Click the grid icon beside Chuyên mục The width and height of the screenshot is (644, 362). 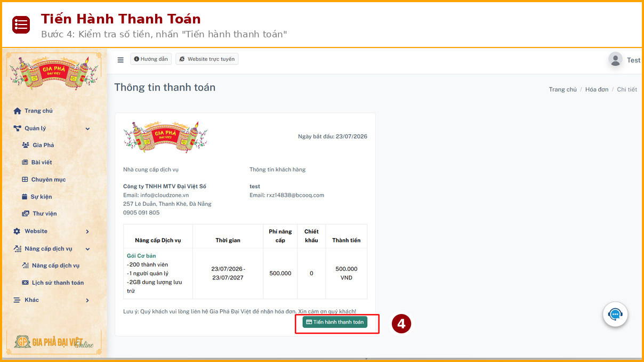pos(25,180)
